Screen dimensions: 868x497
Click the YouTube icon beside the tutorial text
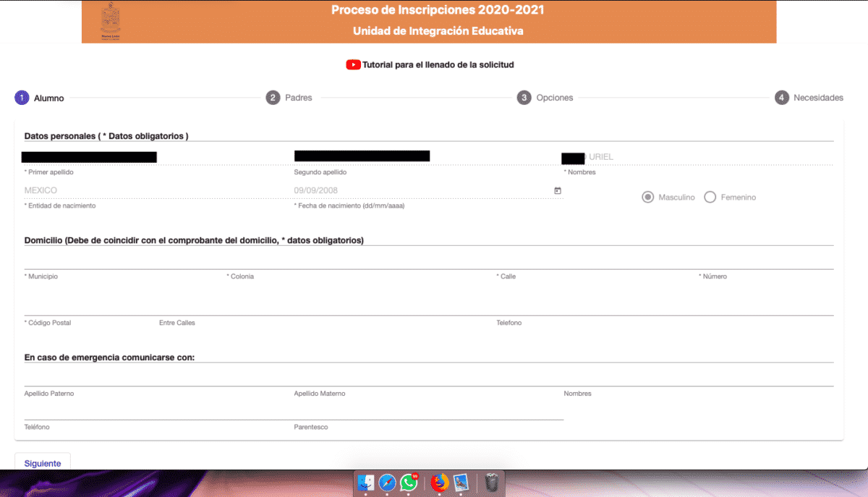pos(353,64)
